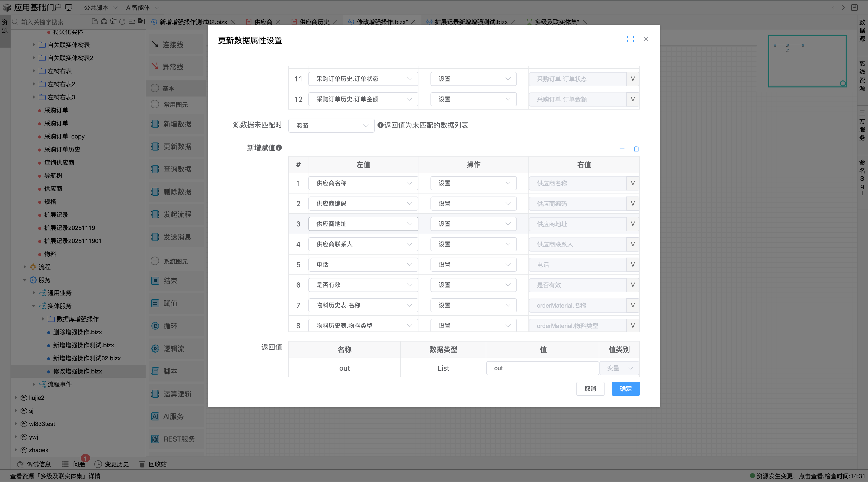This screenshot has width=868, height=482.
Task: Switch to the 供应商历史 tab
Action: (x=314, y=22)
